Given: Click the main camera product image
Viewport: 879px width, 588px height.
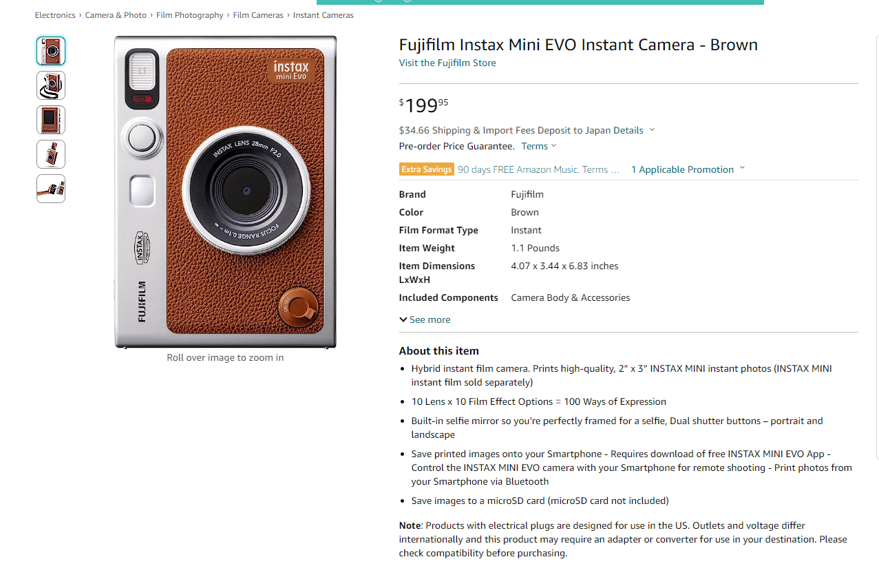Looking at the screenshot, I should click(x=225, y=192).
